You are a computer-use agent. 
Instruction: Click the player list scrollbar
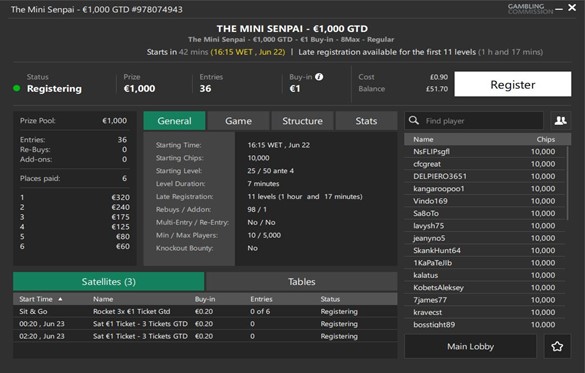(x=567, y=183)
